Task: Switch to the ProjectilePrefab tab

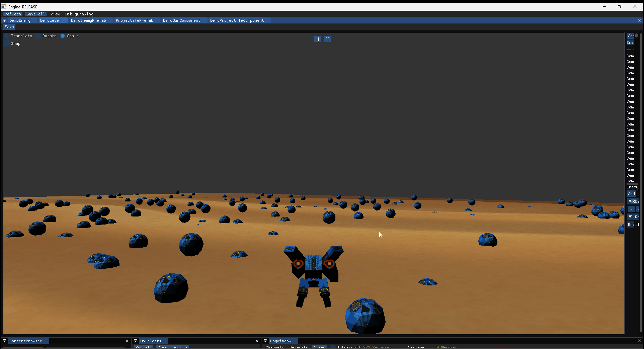Action: [x=134, y=20]
